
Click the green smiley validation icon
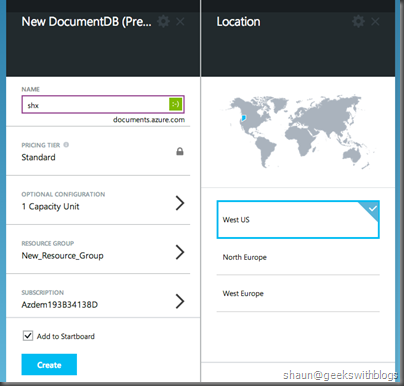tap(176, 104)
